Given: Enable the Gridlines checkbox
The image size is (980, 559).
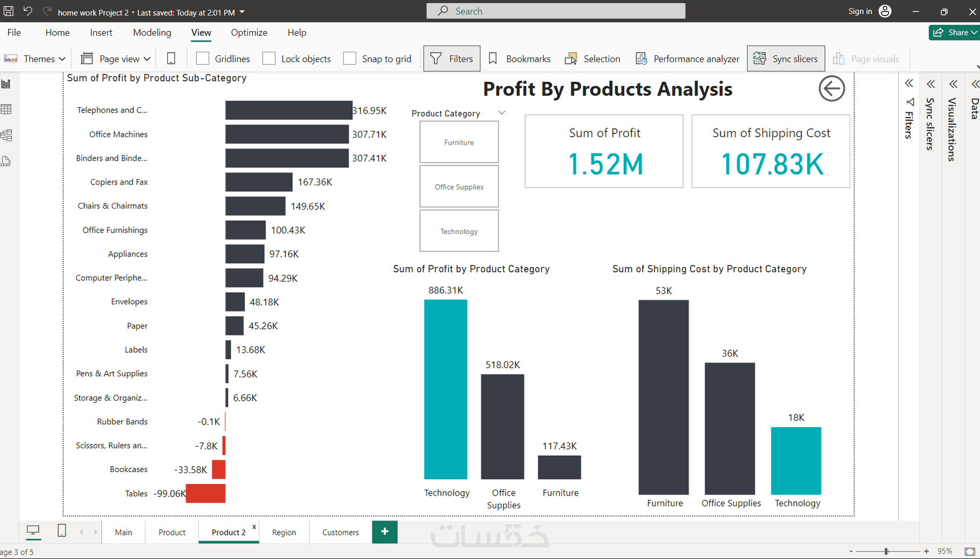Looking at the screenshot, I should tap(202, 58).
